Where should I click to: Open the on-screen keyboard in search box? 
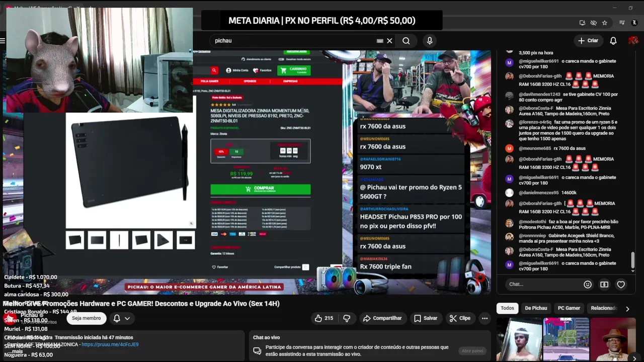coord(380,41)
